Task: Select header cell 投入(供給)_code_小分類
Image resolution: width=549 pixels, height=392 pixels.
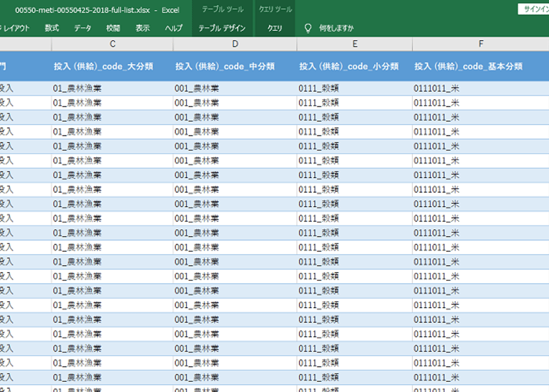Action: point(355,67)
